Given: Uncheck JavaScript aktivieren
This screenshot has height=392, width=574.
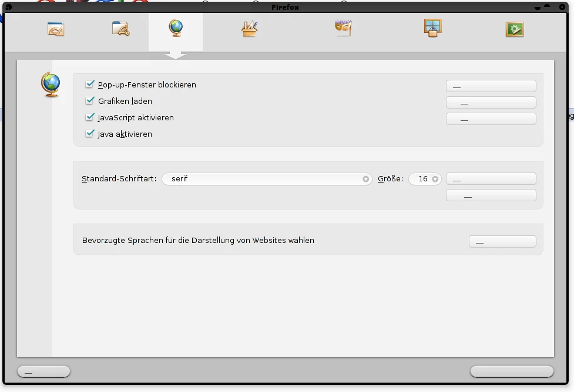Looking at the screenshot, I should pyautogui.click(x=90, y=117).
